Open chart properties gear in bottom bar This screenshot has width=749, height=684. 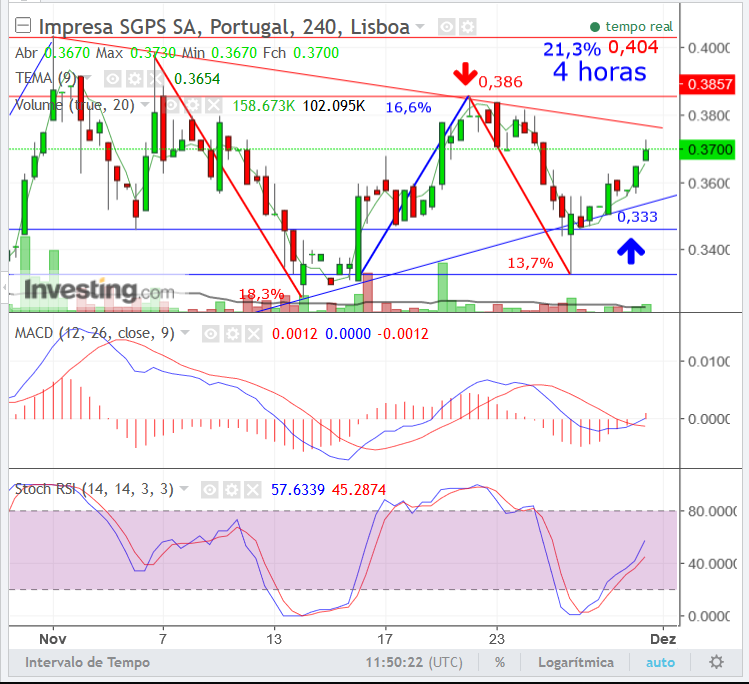click(x=716, y=663)
